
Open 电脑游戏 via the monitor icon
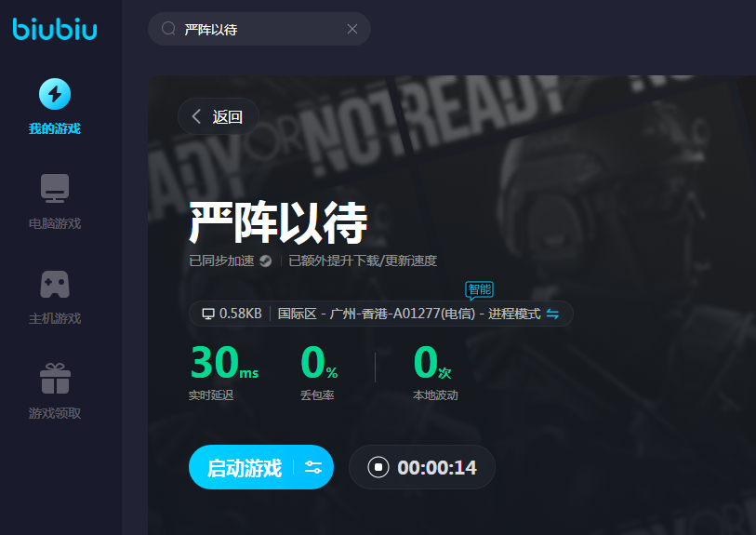(x=55, y=189)
